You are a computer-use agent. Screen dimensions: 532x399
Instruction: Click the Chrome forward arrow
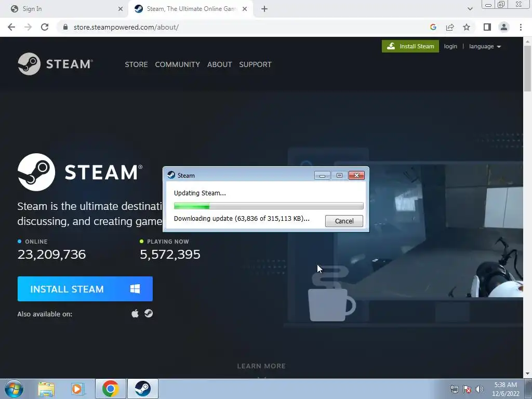pos(28,27)
